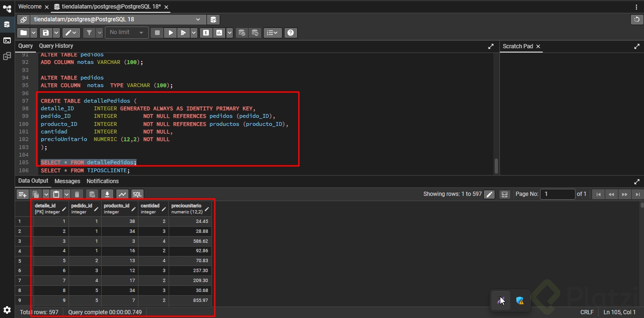Switch to the Messages tab

[x=67, y=181]
